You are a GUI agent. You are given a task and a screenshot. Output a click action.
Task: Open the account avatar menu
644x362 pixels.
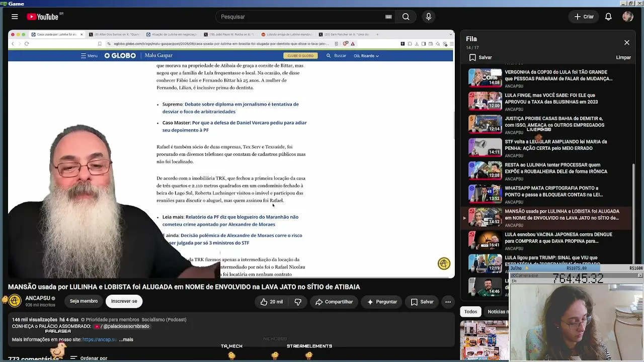click(627, 17)
